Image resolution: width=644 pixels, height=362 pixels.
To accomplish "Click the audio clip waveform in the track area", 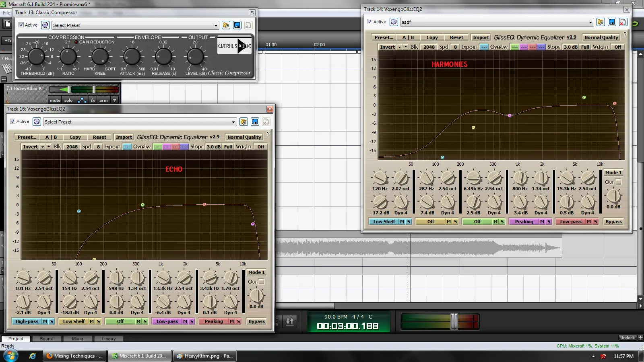I will (419, 247).
